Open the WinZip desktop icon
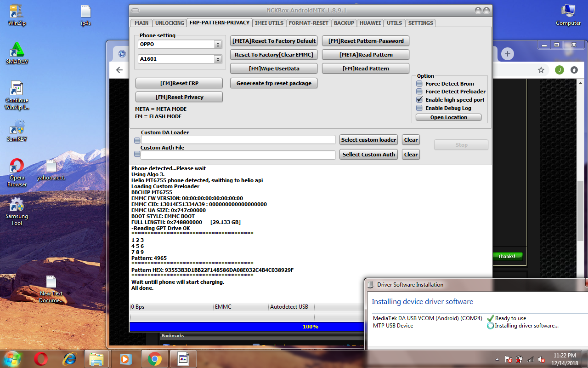 click(x=17, y=15)
